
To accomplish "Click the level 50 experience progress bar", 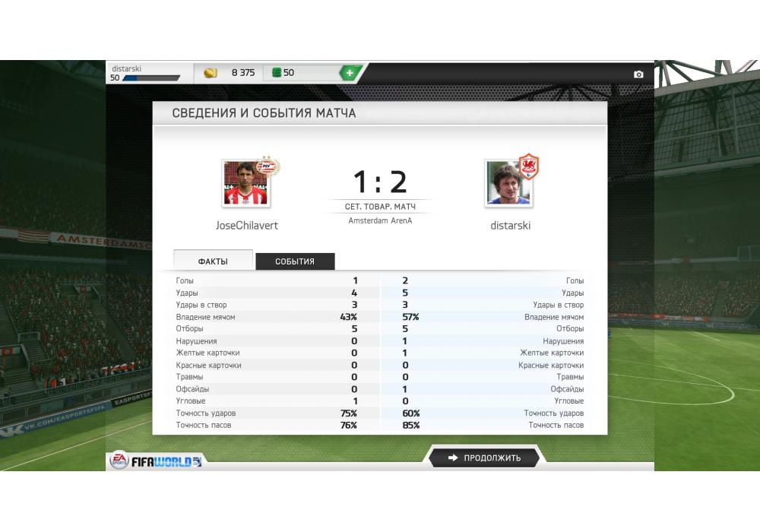I will click(x=151, y=78).
